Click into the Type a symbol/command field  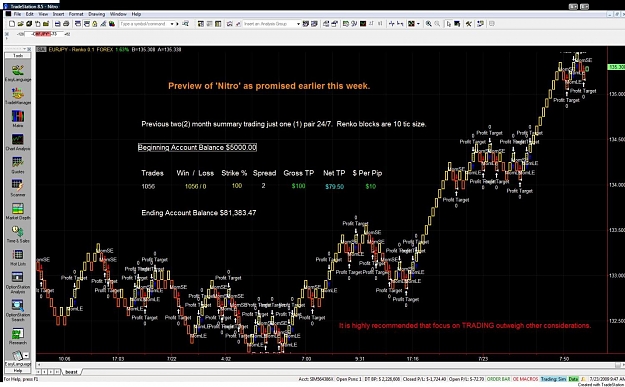(x=144, y=24)
